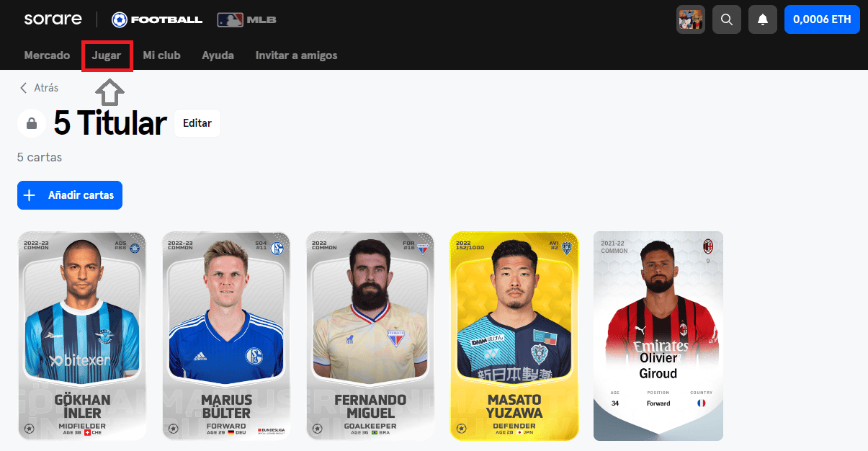Click the user profile avatar
Viewport: 868px width, 451px height.
(691, 19)
